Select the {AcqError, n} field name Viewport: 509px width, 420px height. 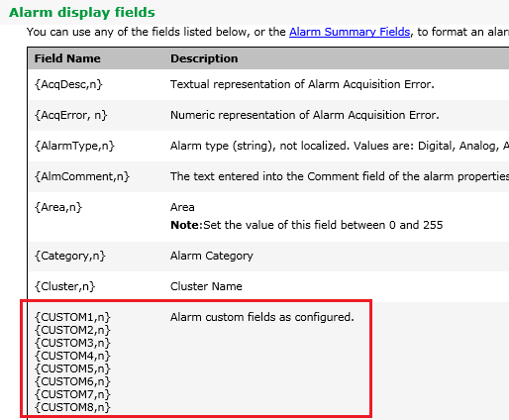coord(71,115)
